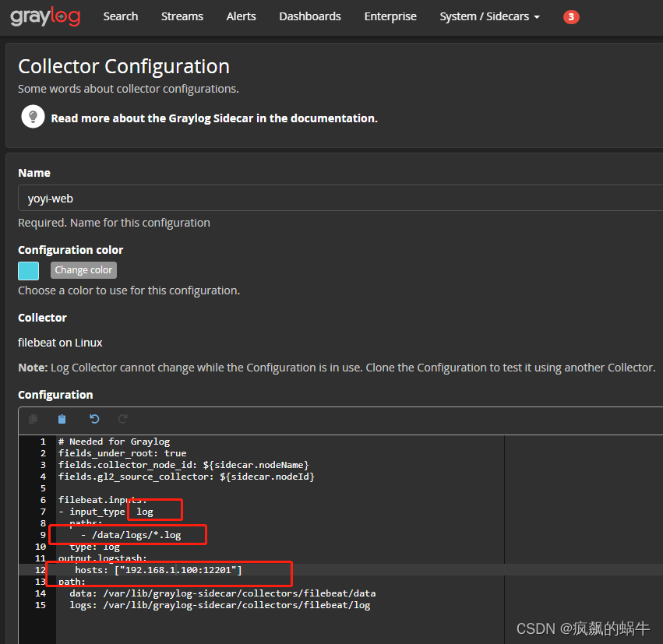The height and width of the screenshot is (644, 663).
Task: Redo the configuration change
Action: [125, 418]
